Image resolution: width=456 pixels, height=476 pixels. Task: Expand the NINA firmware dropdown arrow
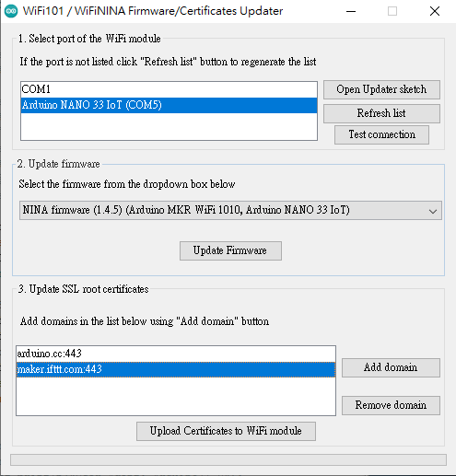[433, 211]
